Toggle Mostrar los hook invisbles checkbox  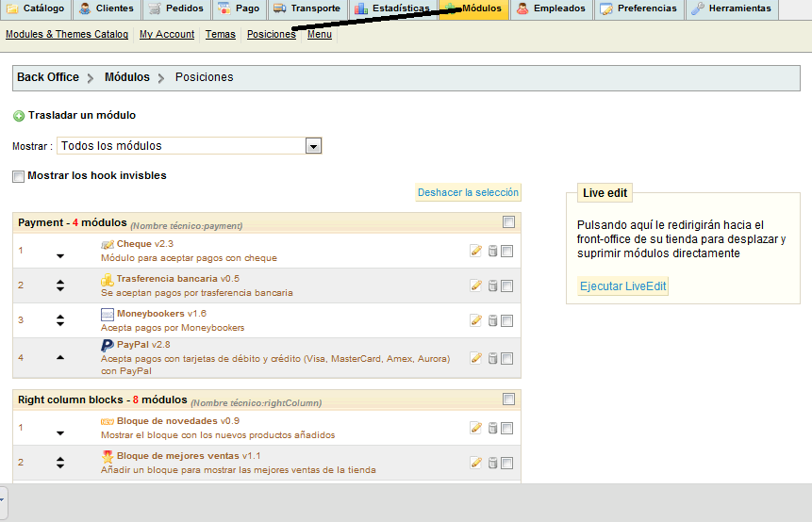(x=19, y=177)
